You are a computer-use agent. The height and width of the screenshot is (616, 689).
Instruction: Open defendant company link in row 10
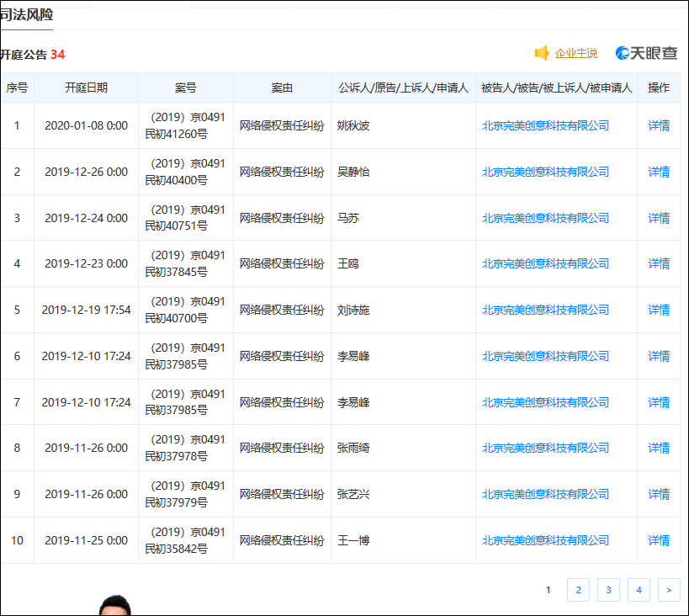tap(545, 540)
